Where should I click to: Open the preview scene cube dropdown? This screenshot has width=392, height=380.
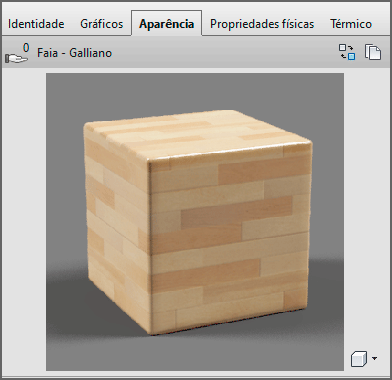364,359
